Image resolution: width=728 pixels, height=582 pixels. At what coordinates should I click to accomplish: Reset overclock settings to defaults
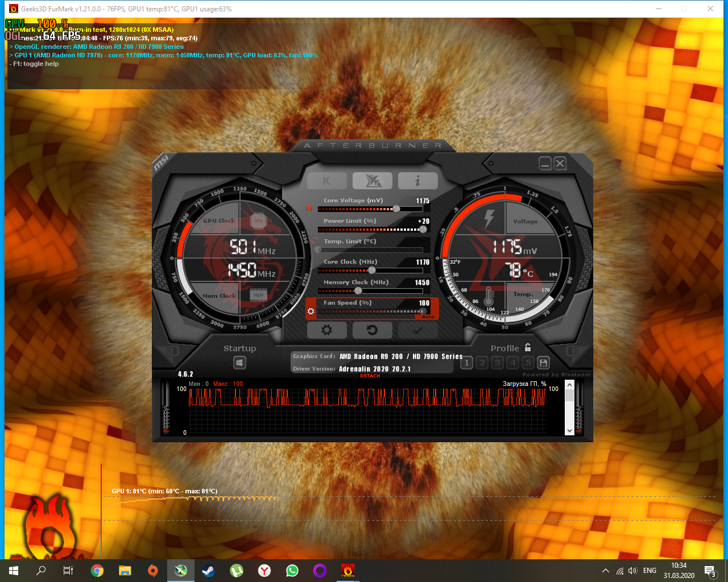pos(373,330)
